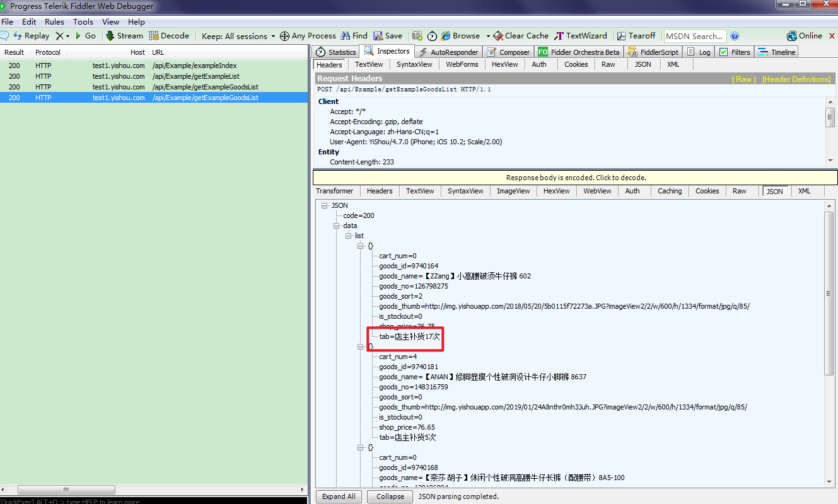Select the response ImageView tab
Screen dimensions: 838x504
tap(513, 191)
